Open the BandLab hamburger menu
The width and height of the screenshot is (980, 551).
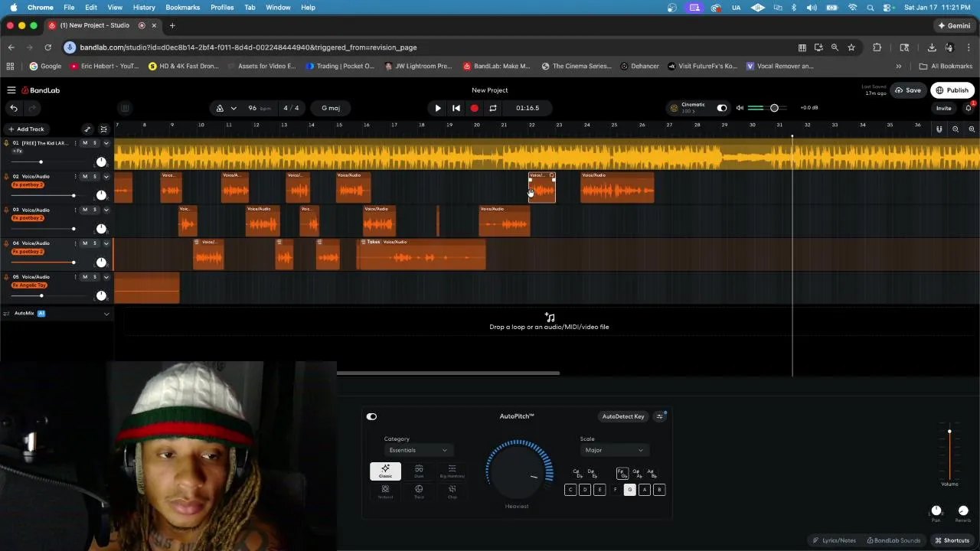coord(11,90)
